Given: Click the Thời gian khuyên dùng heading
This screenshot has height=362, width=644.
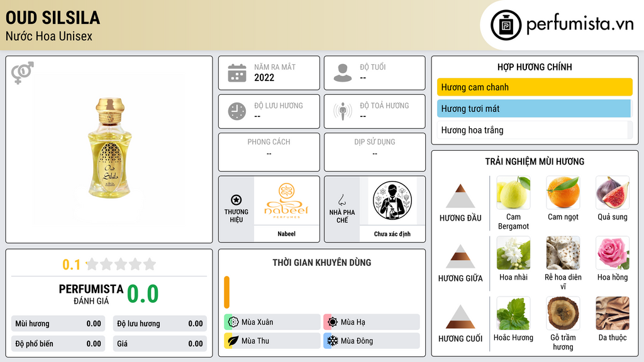Looking at the screenshot, I should 322,263.
